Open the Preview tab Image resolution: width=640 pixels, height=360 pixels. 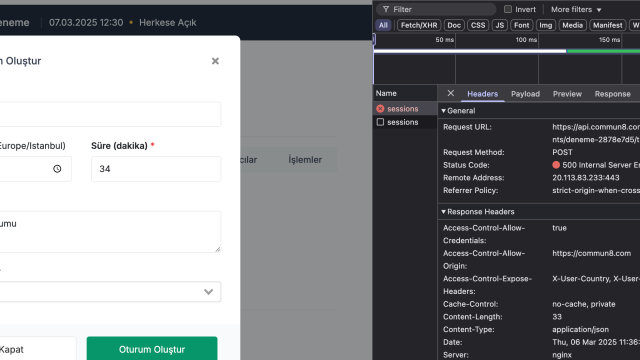tap(567, 94)
